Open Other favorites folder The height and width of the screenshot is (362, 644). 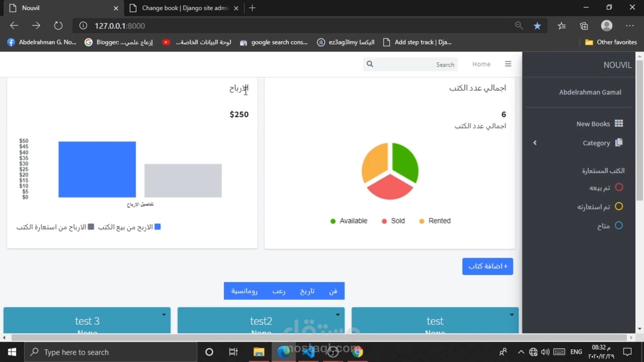[x=611, y=42]
